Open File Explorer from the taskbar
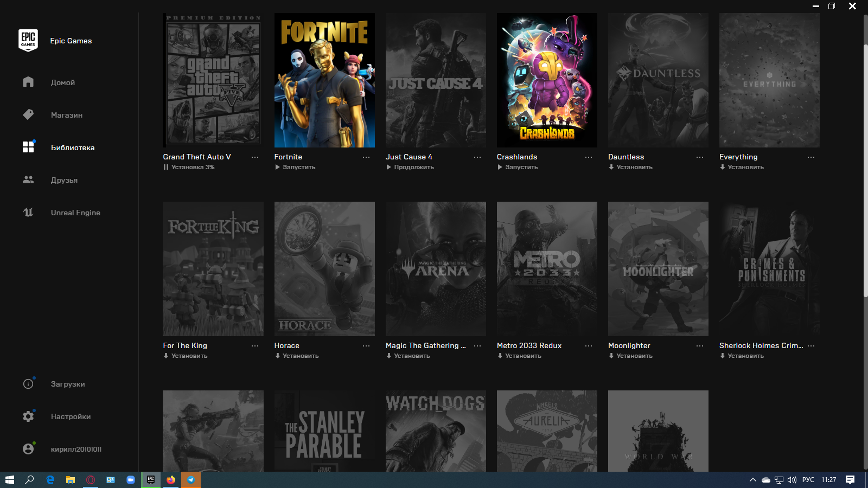This screenshot has height=488, width=868. click(70, 480)
